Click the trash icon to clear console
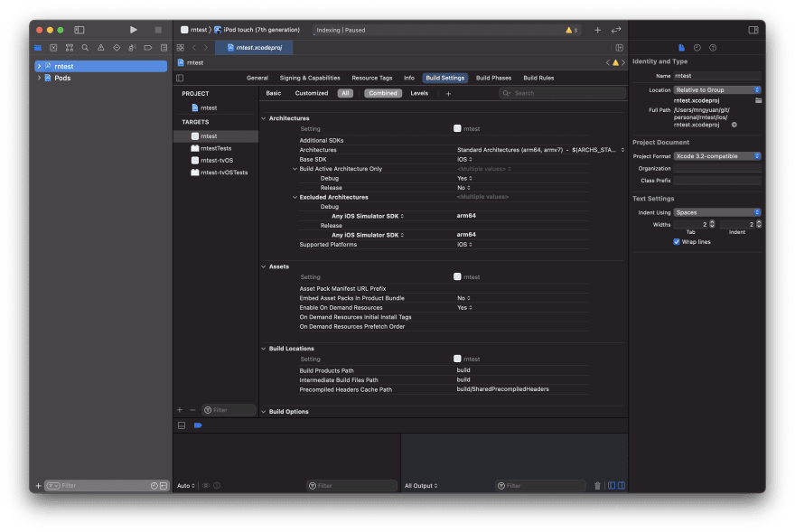Viewport: 795px width, 532px height. (x=597, y=486)
